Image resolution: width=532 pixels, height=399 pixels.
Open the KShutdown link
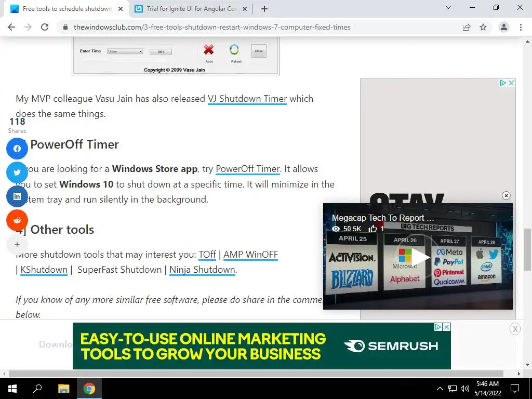[44, 270]
